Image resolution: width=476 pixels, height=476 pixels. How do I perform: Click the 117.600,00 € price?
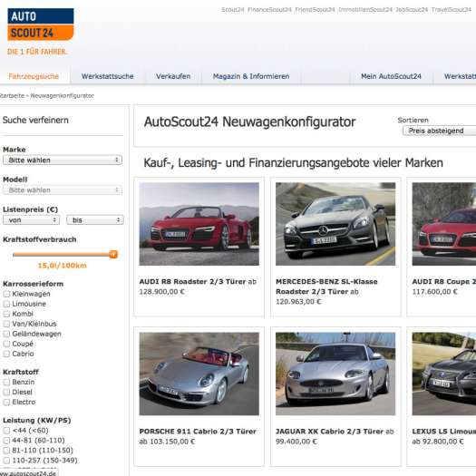434,292
